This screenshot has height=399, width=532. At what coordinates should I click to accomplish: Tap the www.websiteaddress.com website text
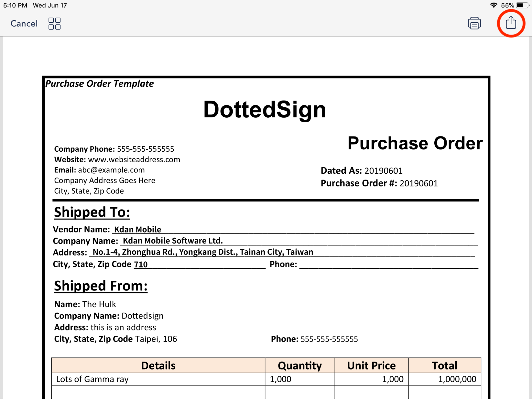(x=134, y=160)
